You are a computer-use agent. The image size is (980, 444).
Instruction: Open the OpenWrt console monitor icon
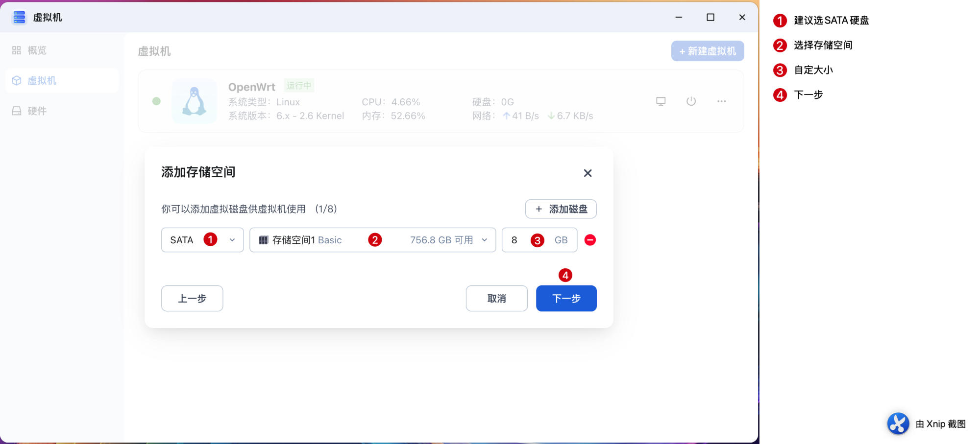click(x=661, y=101)
